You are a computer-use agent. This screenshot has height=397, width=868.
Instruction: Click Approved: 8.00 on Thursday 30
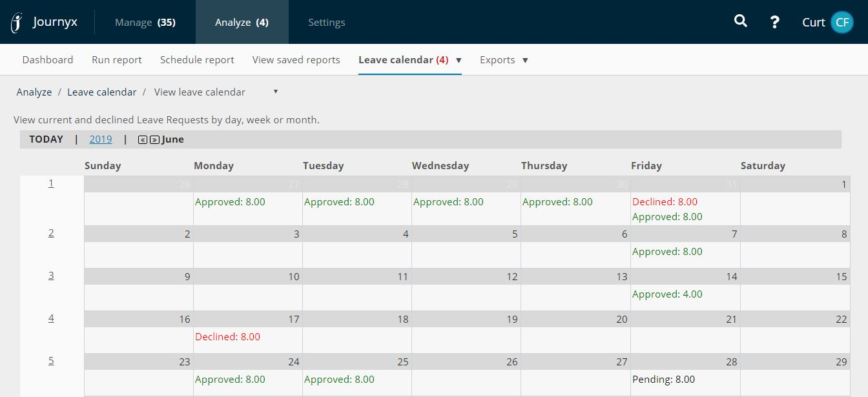(x=557, y=201)
